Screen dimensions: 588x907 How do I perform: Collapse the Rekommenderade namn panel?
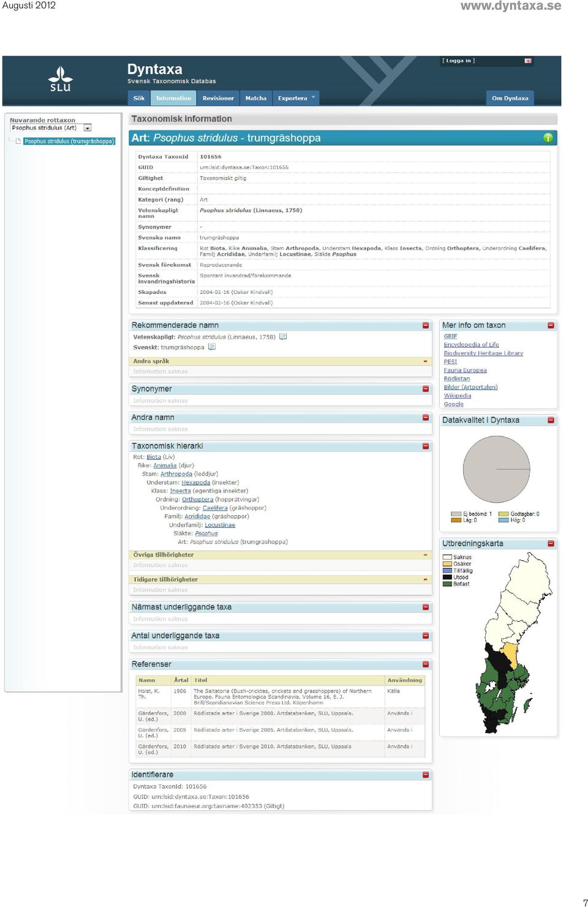click(426, 325)
